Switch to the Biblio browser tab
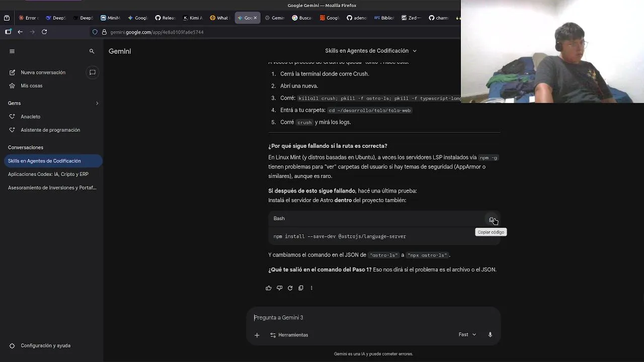Image resolution: width=644 pixels, height=362 pixels. (383, 18)
